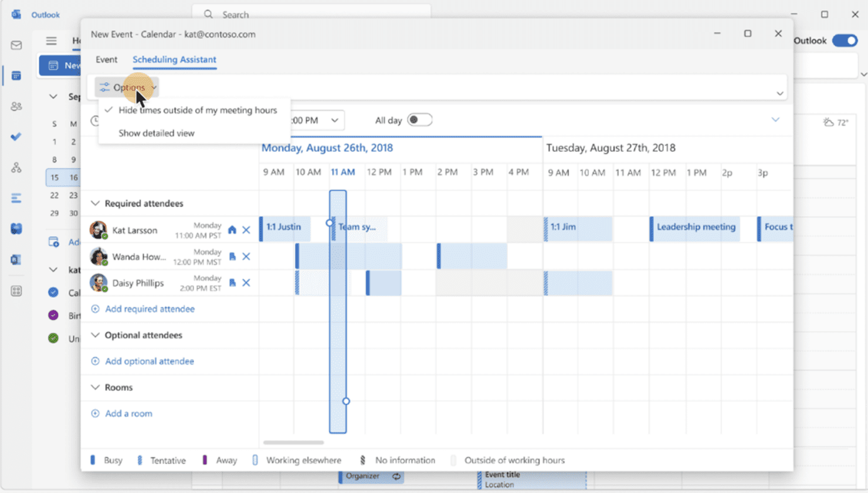Toggle the All day switch
Viewport: 868px width, 493px height.
pyautogui.click(x=420, y=120)
